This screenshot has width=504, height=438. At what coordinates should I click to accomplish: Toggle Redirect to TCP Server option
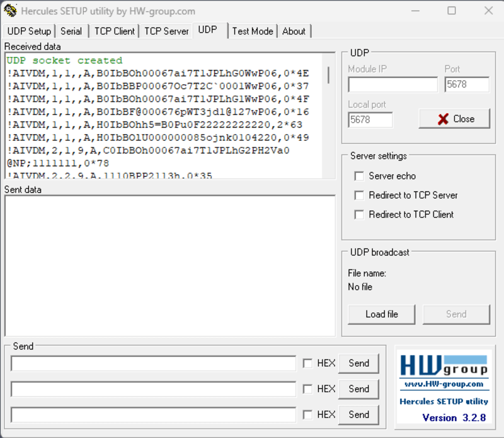(x=359, y=195)
